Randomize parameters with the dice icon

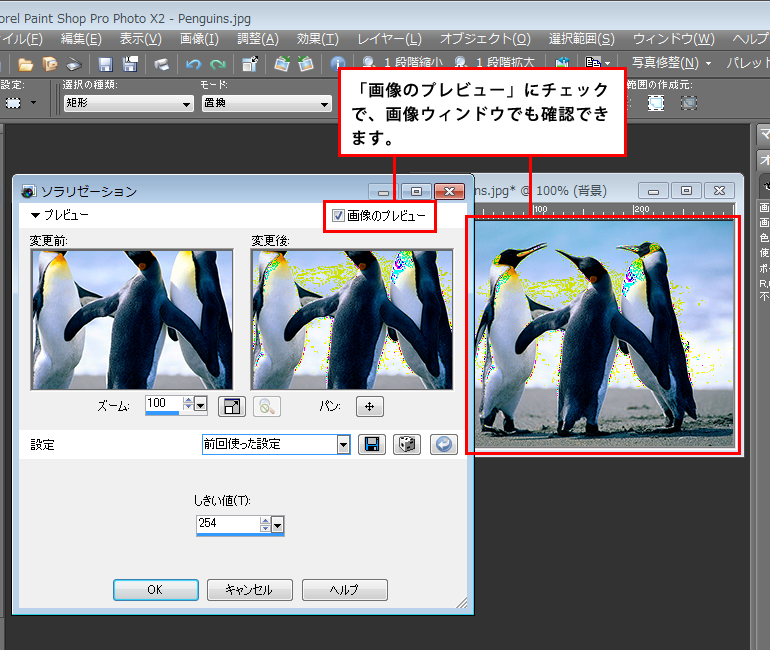(x=407, y=444)
